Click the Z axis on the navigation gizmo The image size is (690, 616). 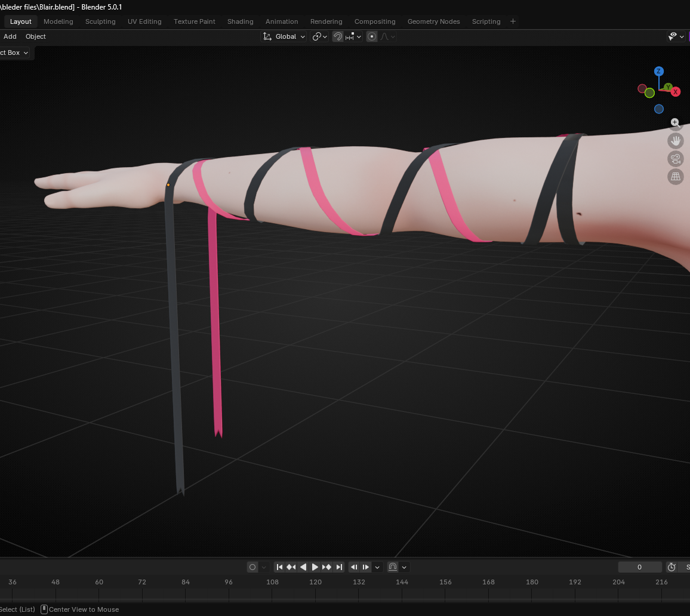tap(659, 70)
